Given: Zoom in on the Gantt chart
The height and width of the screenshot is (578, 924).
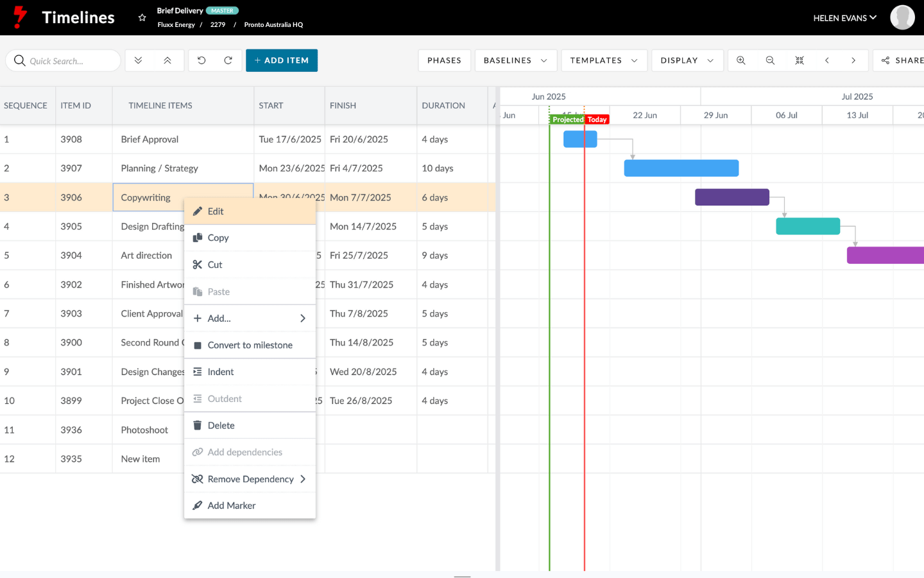Looking at the screenshot, I should (741, 60).
